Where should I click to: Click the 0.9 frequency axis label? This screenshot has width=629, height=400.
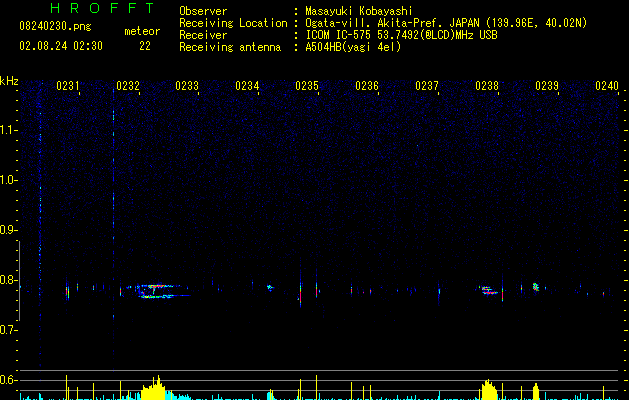click(8, 230)
